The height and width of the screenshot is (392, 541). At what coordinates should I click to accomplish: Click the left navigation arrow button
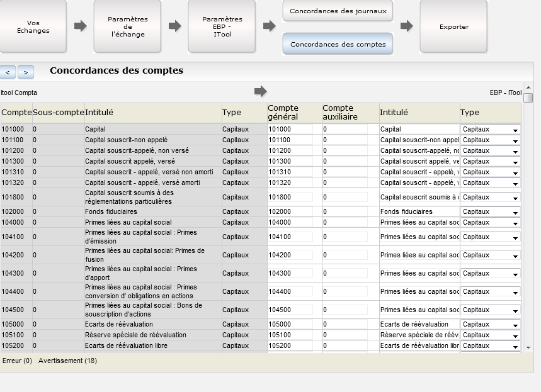8,72
